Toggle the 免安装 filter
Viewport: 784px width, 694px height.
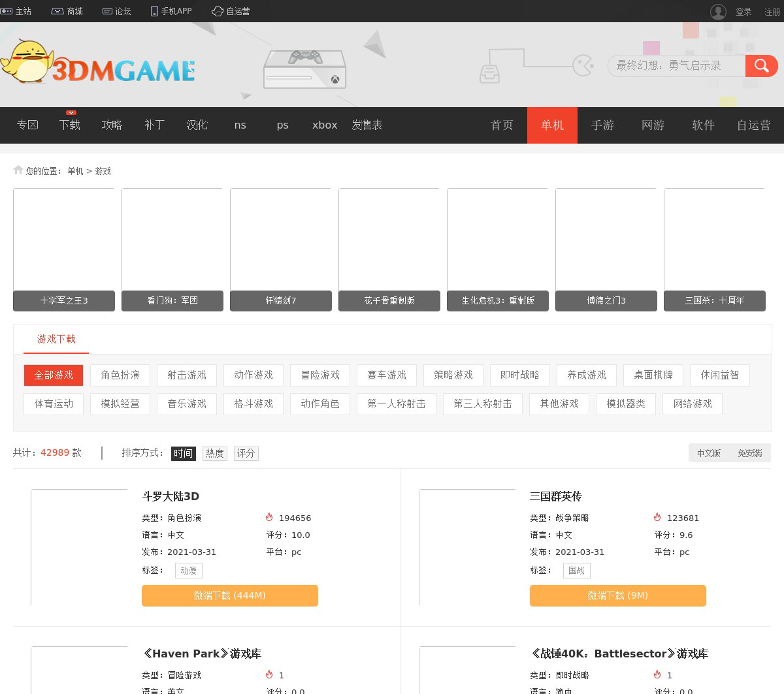point(749,453)
